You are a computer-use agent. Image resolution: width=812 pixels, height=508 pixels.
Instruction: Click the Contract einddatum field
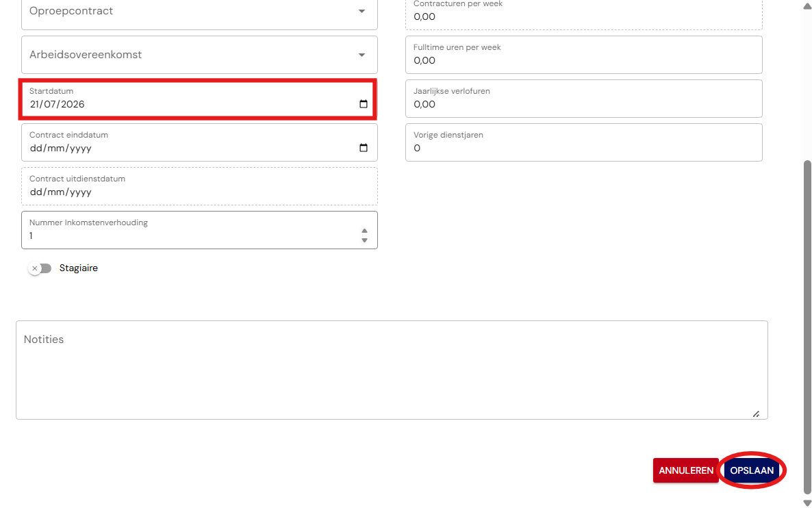[199, 142]
